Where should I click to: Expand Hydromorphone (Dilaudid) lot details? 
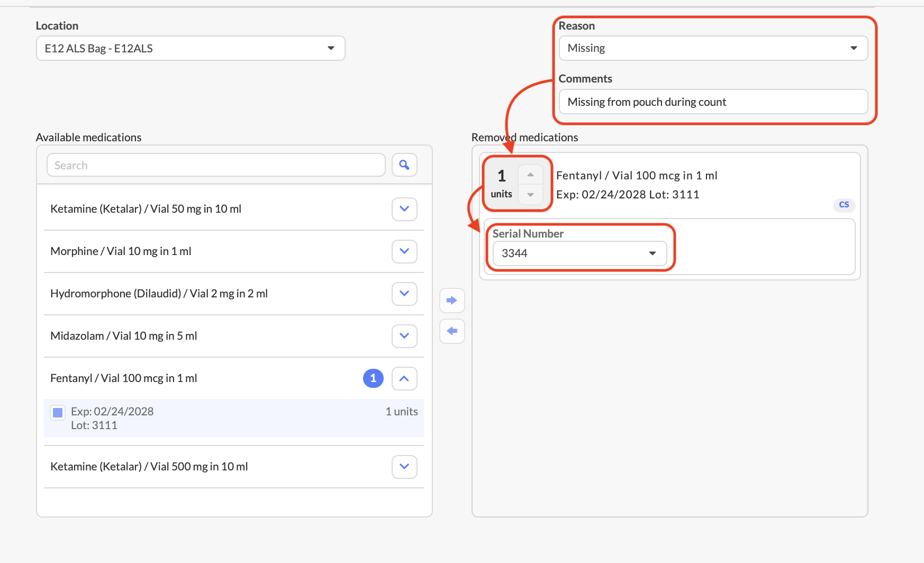[x=404, y=294]
